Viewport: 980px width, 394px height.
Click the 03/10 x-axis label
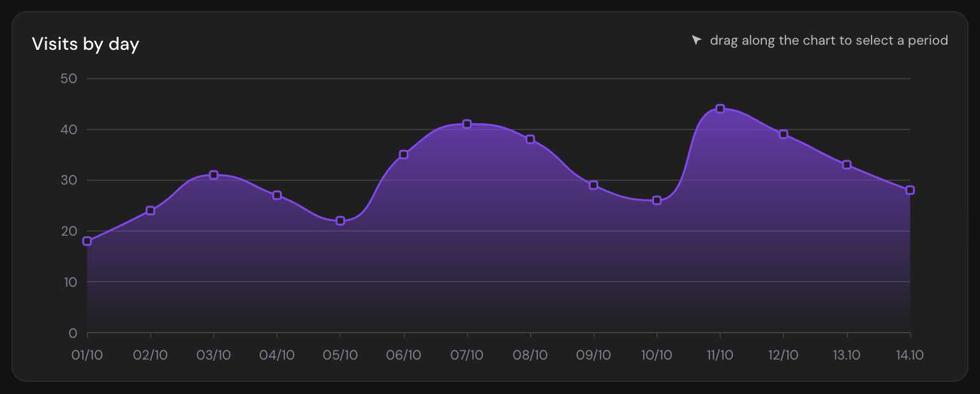click(214, 355)
